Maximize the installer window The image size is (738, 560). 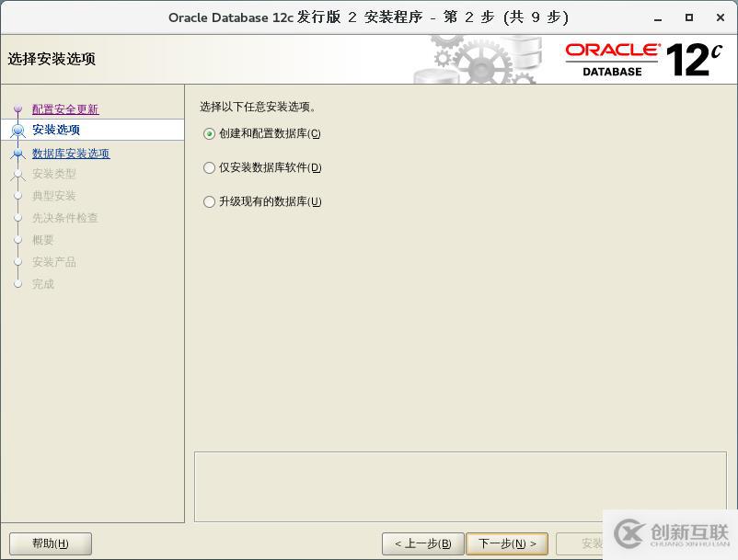click(x=689, y=17)
